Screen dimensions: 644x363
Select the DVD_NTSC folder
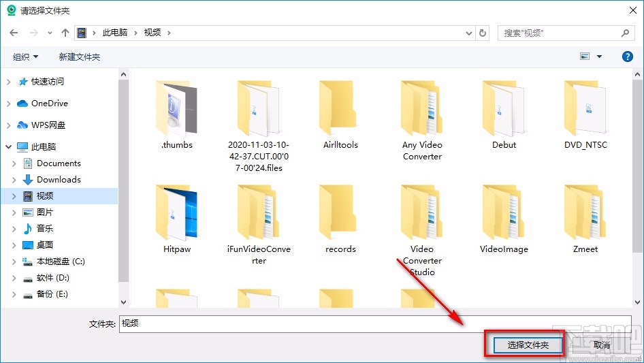pos(585,115)
